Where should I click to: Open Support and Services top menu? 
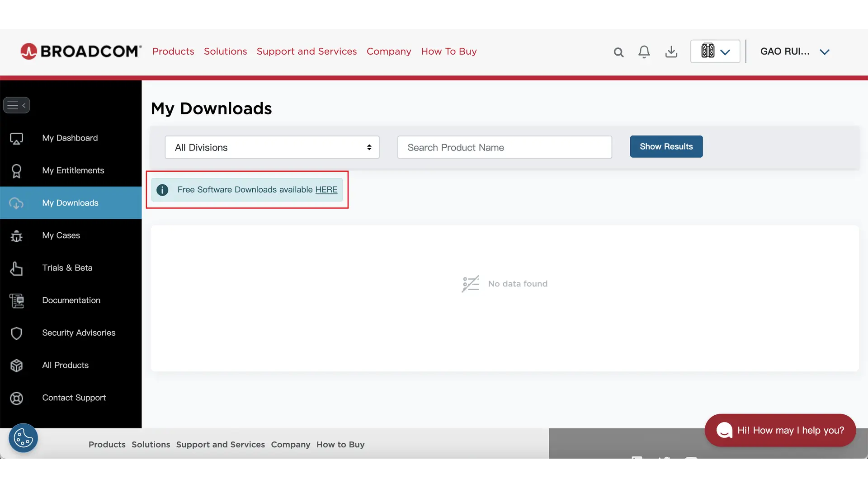coord(307,52)
